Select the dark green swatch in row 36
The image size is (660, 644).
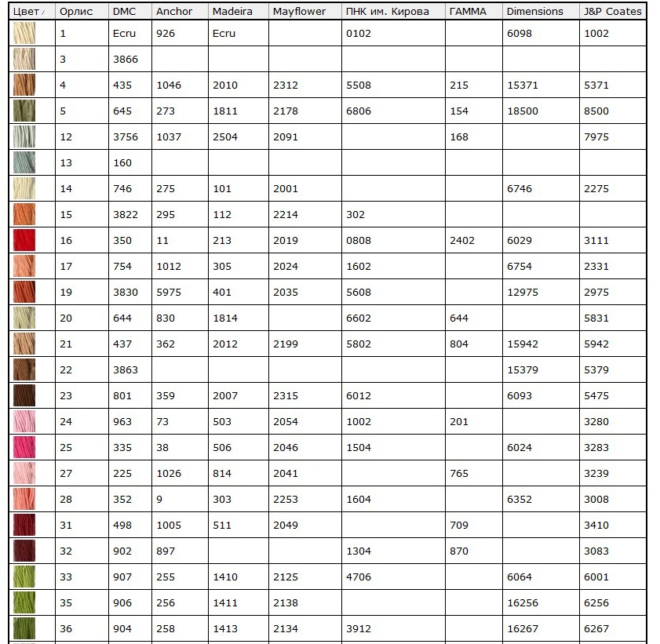coord(24,628)
